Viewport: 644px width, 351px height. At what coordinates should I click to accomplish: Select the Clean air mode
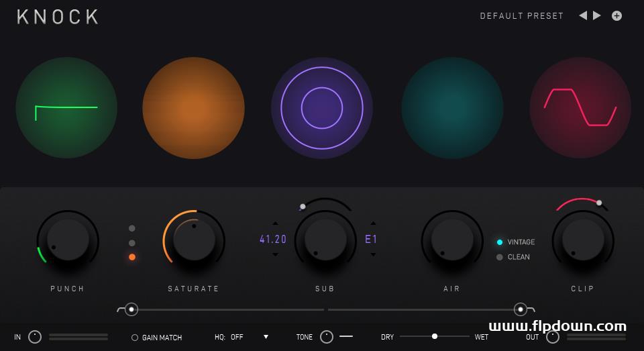513,257
